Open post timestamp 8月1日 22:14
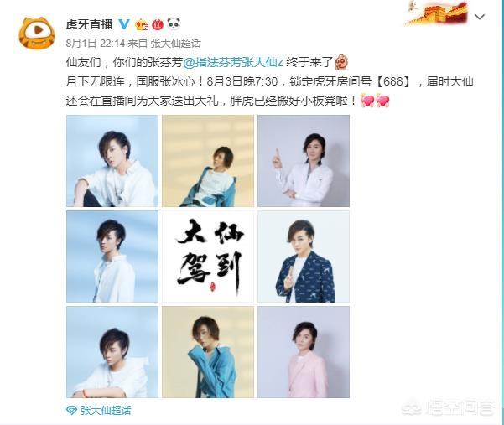Viewport: 504px width, 425px height. [x=95, y=43]
